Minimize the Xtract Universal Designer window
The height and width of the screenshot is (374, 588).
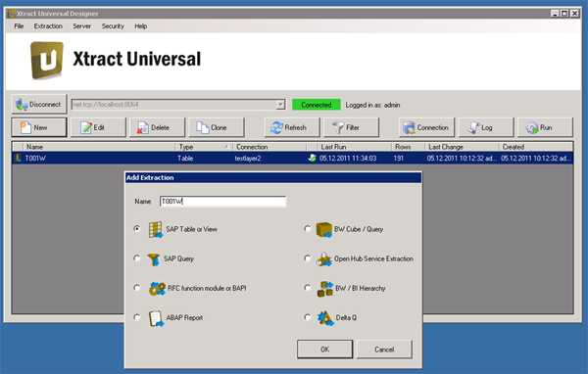555,14
